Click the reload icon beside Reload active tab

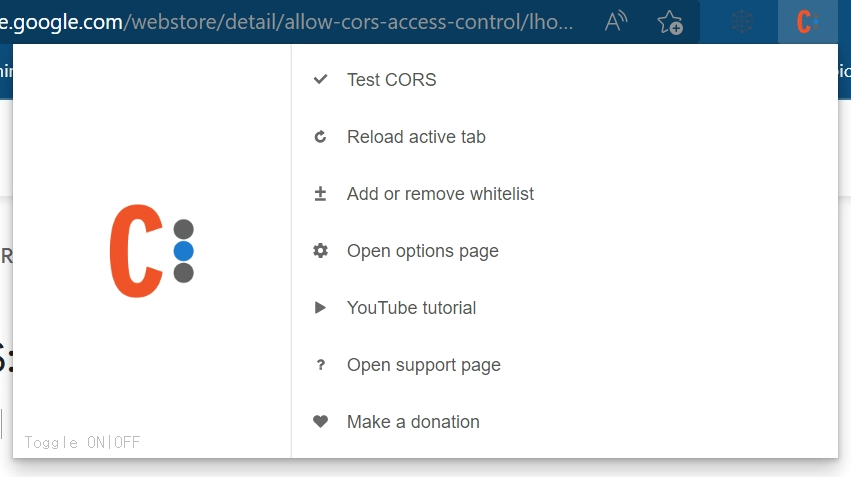click(x=320, y=137)
